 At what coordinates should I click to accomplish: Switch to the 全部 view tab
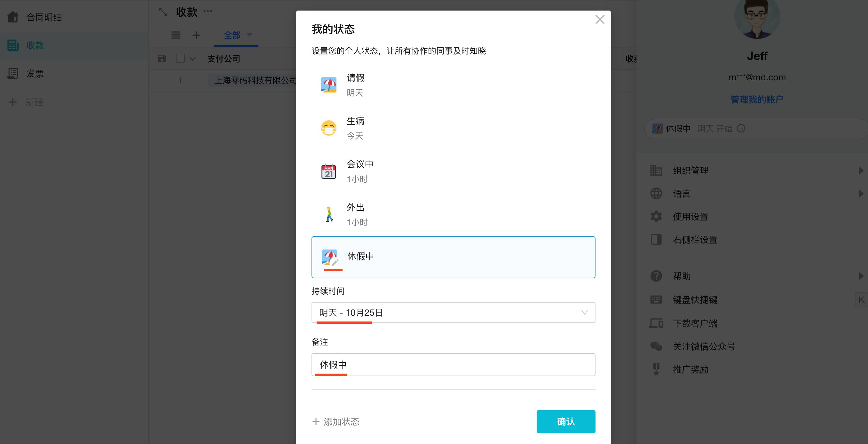click(232, 35)
